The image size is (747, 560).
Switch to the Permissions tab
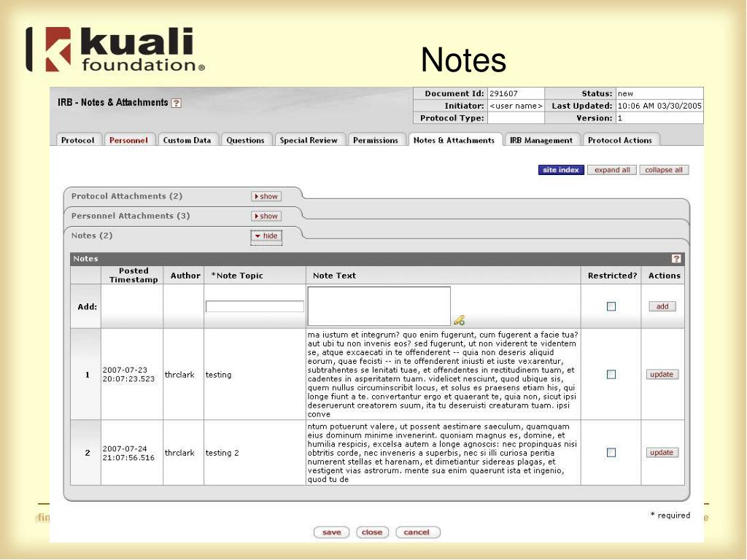(x=376, y=140)
